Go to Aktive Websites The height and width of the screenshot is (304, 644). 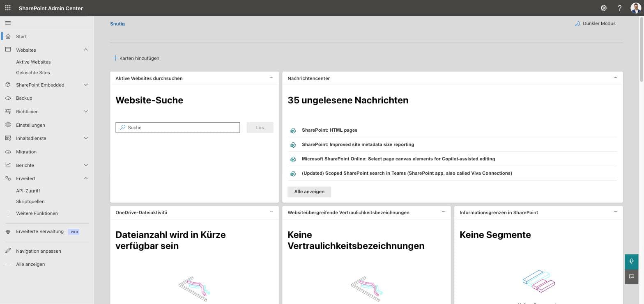tap(33, 62)
